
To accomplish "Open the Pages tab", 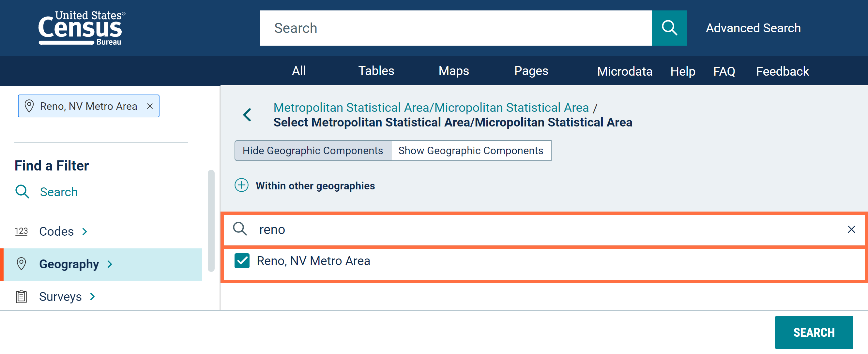I will pos(531,71).
